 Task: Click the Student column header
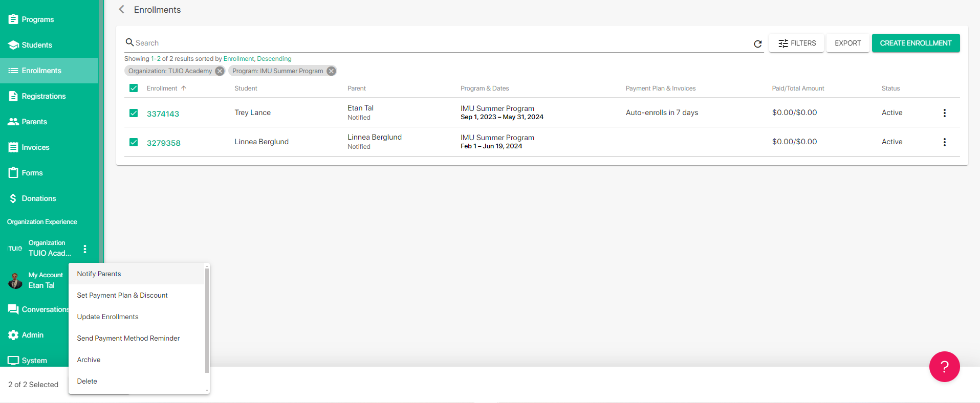pyautogui.click(x=246, y=88)
